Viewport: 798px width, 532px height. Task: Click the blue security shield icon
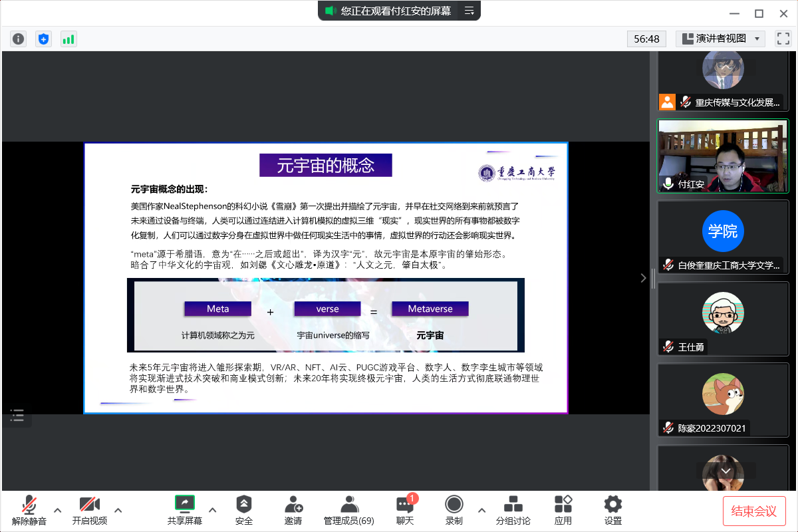point(43,39)
